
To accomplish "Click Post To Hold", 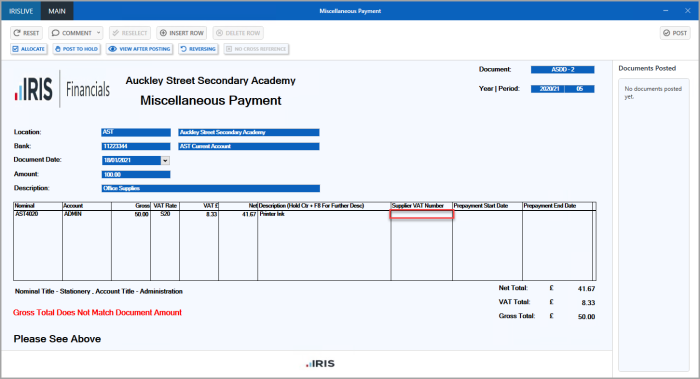I will 76,49.
